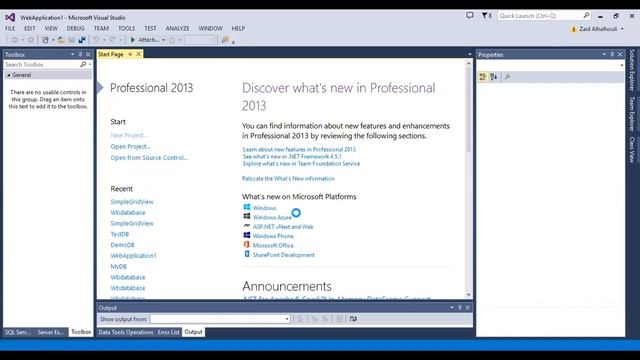Open the active documents list dropdown
The image size is (640, 360).
(469, 54)
